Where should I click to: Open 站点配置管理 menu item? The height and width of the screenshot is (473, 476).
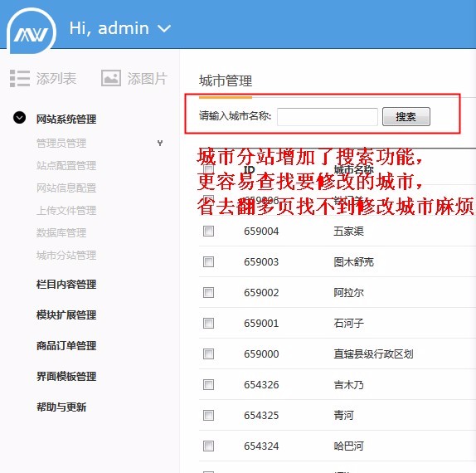click(x=66, y=166)
